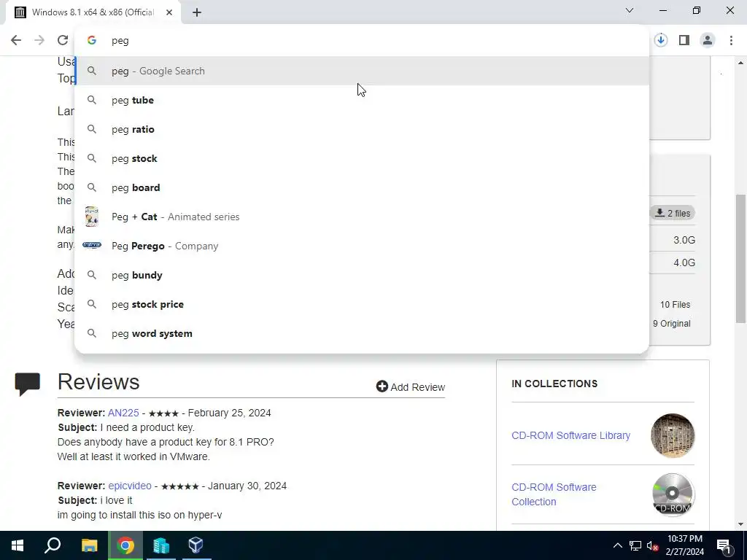
Task: Reload the current page
Action: 63,41
